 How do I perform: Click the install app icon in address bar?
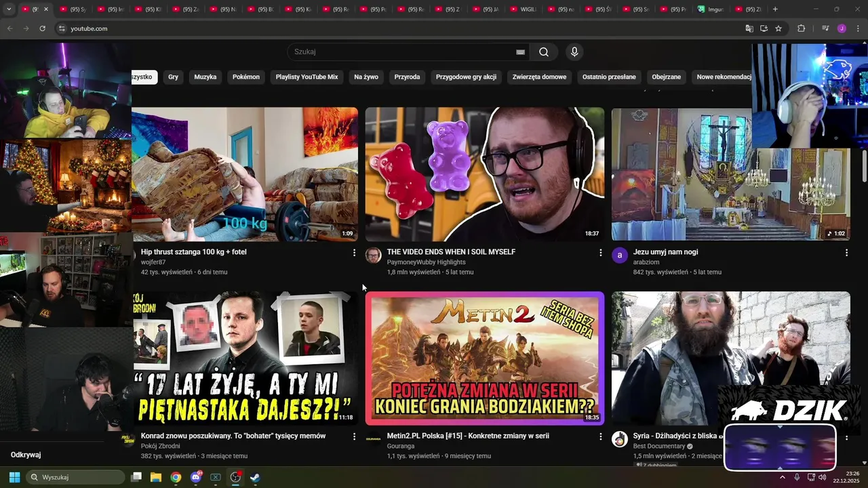tap(764, 28)
